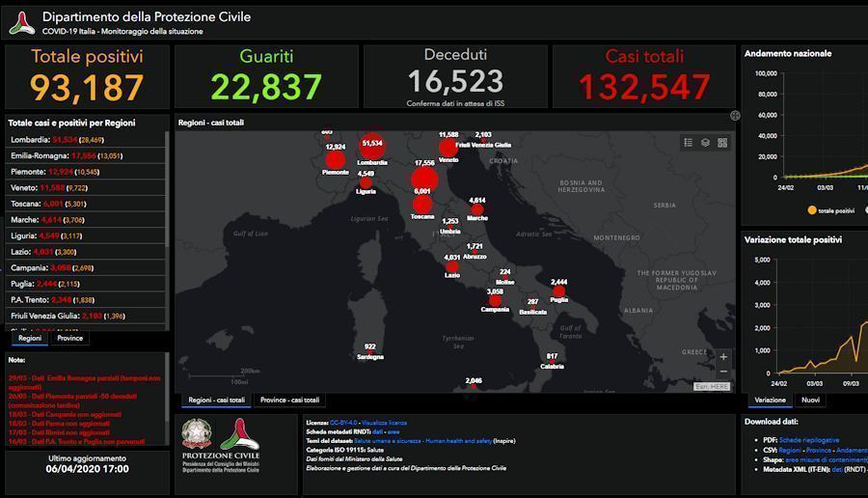Click the Abruzzo 1,721 map marker
Viewport: 868px width, 498px height.
[475, 252]
